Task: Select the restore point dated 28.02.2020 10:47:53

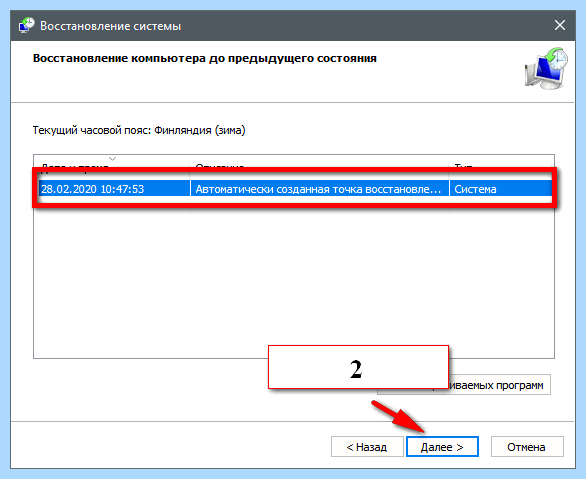Action: pyautogui.click(x=295, y=189)
